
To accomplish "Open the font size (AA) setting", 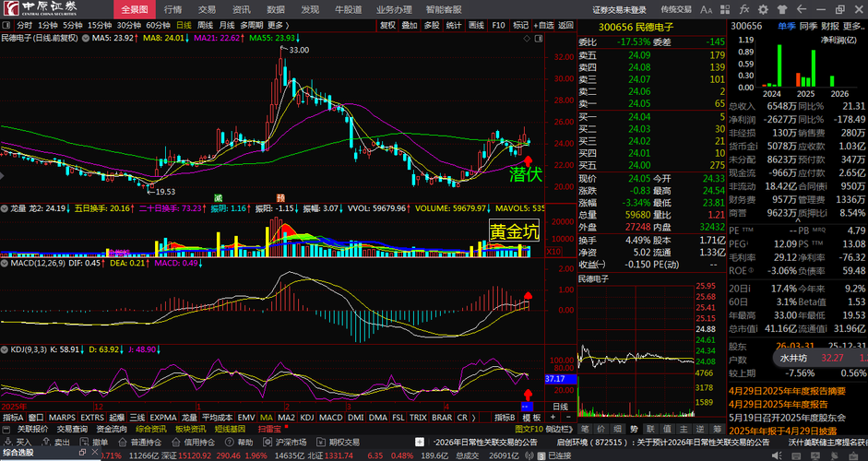I will tap(706, 9).
